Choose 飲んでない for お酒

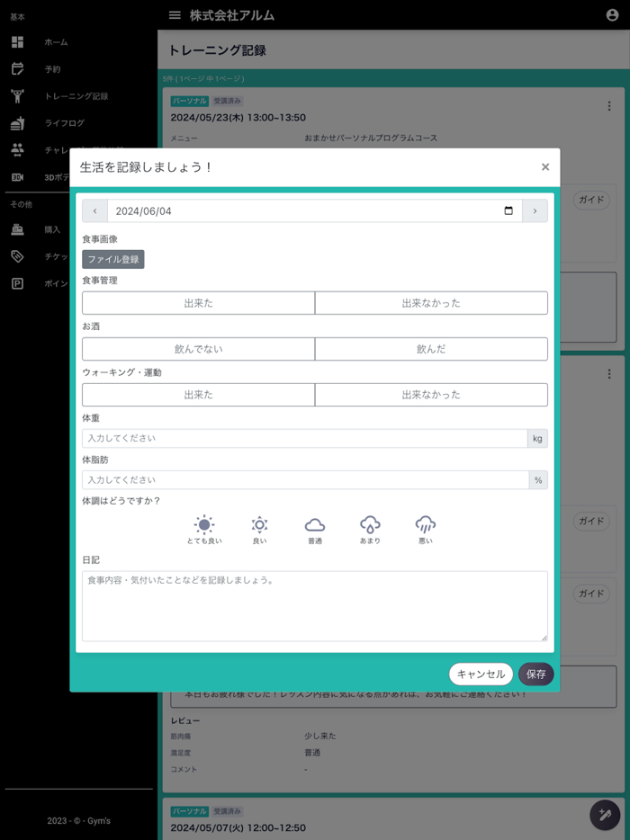(x=198, y=349)
